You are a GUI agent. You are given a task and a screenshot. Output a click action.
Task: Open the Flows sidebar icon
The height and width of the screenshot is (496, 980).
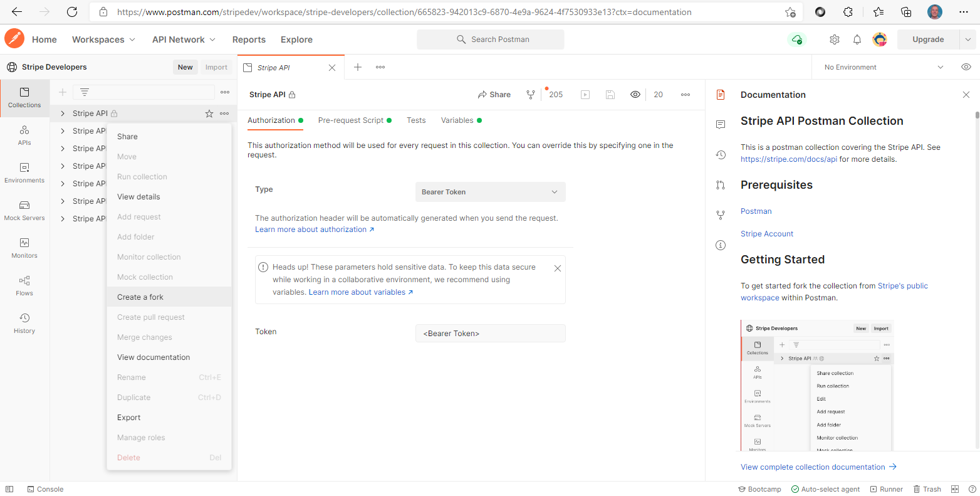[x=24, y=286]
